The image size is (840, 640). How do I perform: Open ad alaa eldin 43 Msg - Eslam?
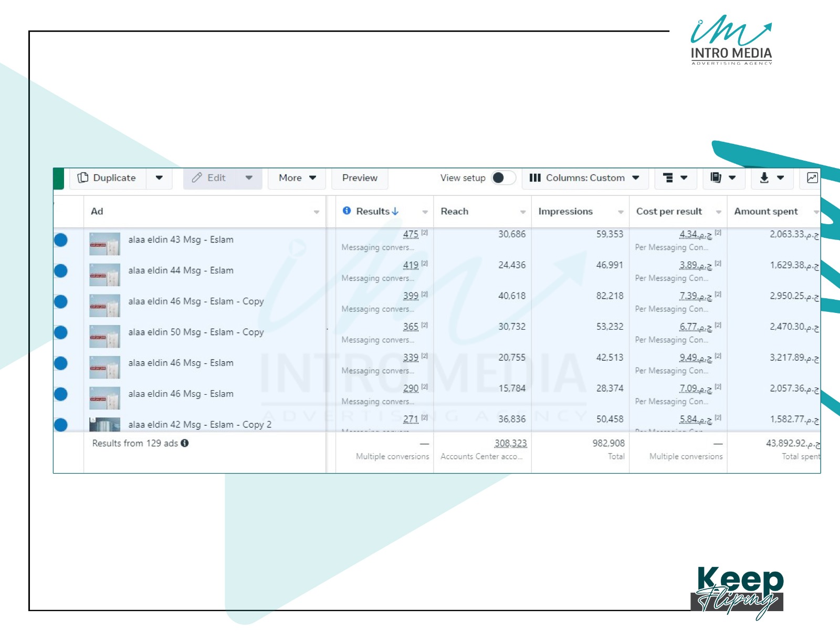point(181,239)
